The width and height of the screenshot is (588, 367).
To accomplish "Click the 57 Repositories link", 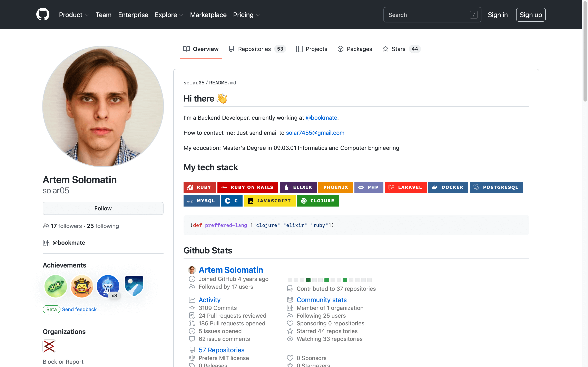I will [221, 350].
